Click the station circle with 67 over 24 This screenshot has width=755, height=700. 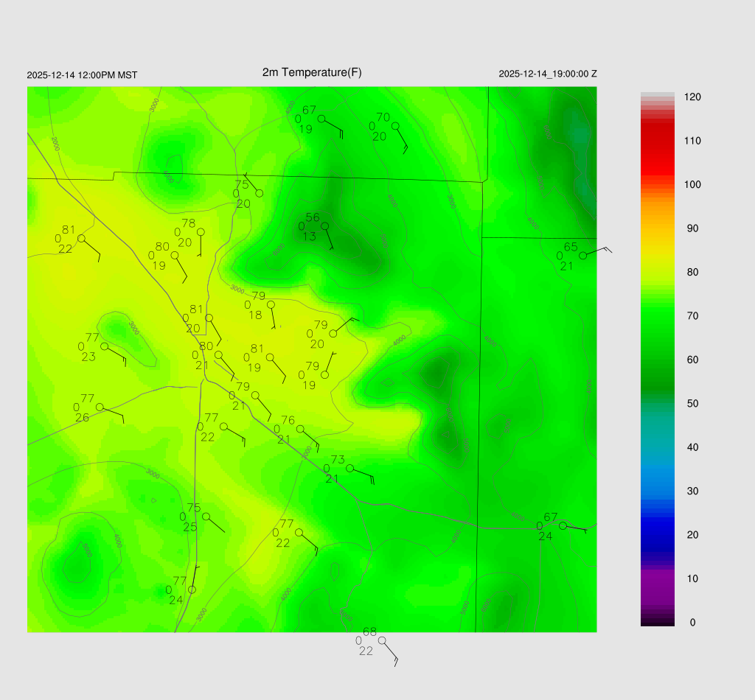[563, 526]
